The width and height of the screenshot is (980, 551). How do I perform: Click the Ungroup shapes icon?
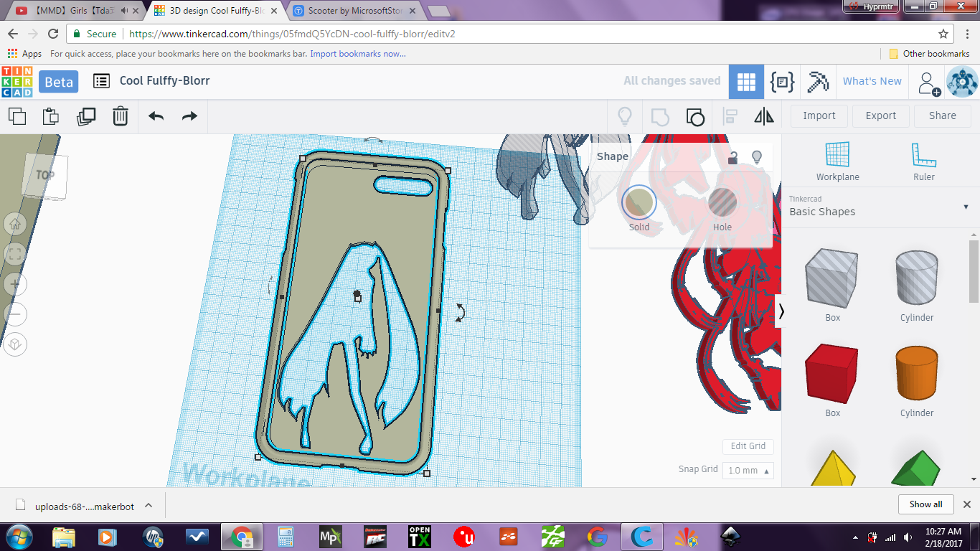tap(695, 116)
